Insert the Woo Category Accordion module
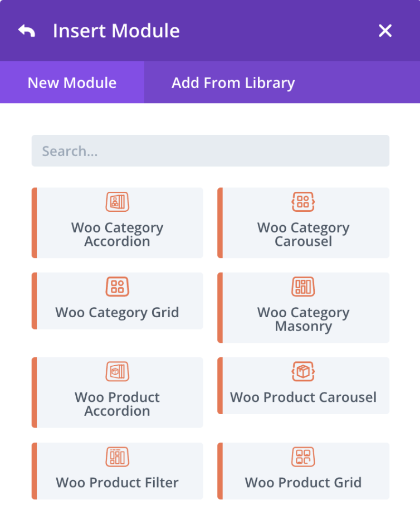 tap(117, 223)
